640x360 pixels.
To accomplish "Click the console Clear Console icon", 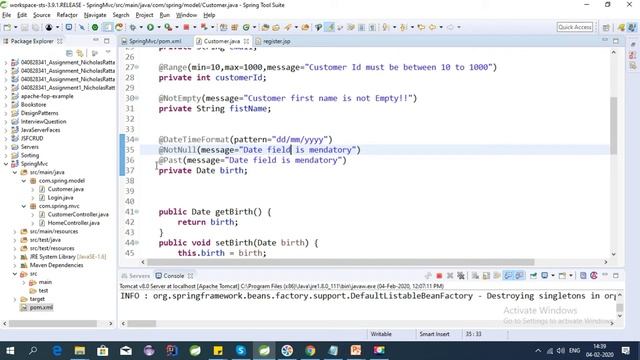I will click(475, 276).
